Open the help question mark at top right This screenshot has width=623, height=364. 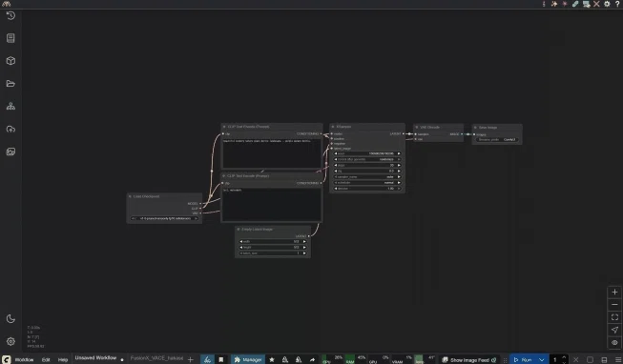pyautogui.click(x=618, y=4)
